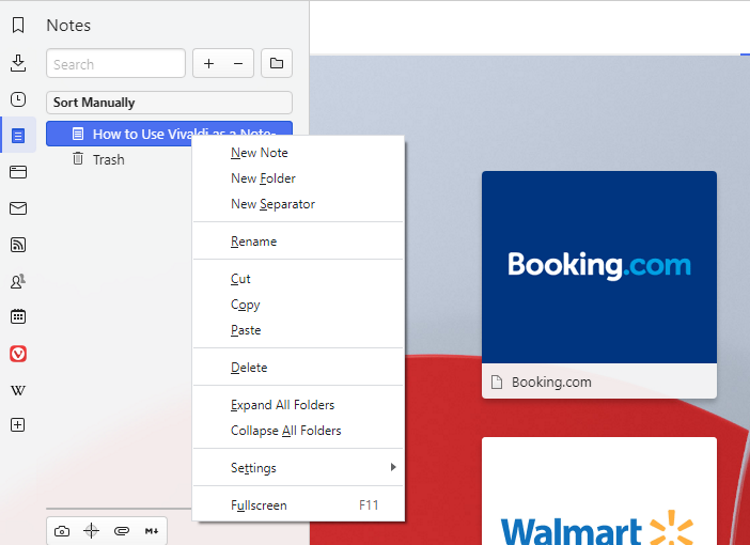
Task: Open the Sort Manually dropdown
Action: pyautogui.click(x=169, y=102)
